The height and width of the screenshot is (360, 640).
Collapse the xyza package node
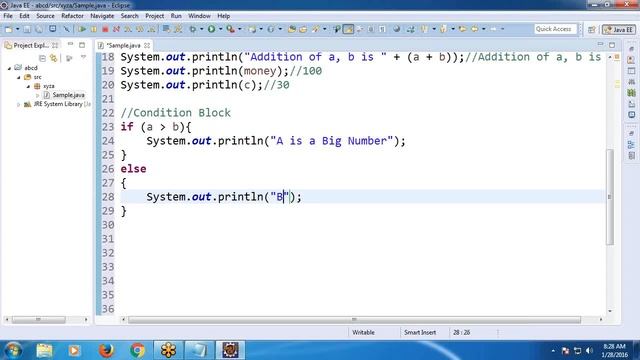click(x=28, y=86)
